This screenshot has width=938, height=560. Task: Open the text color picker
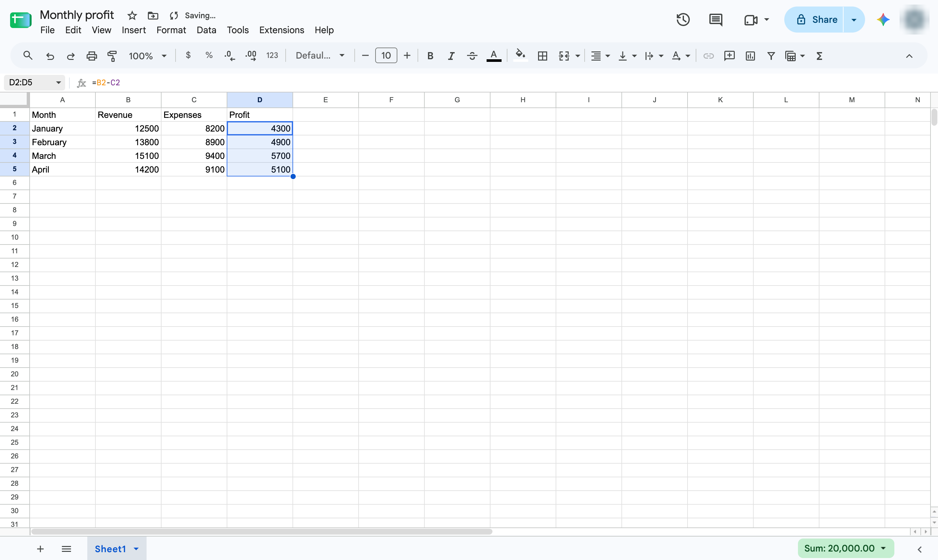494,56
